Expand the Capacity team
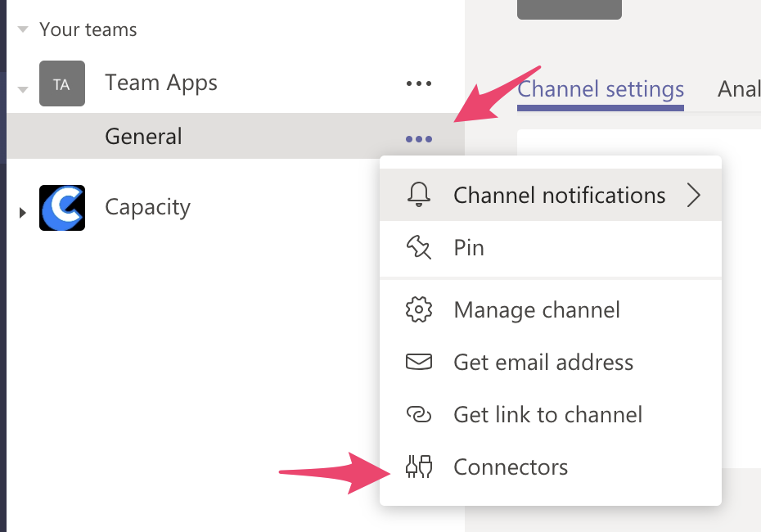761x532 pixels. coord(23,213)
